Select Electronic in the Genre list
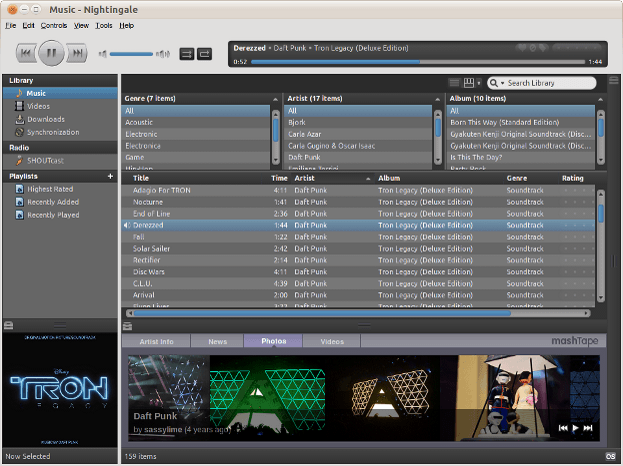The height and width of the screenshot is (466, 623). click(x=196, y=134)
